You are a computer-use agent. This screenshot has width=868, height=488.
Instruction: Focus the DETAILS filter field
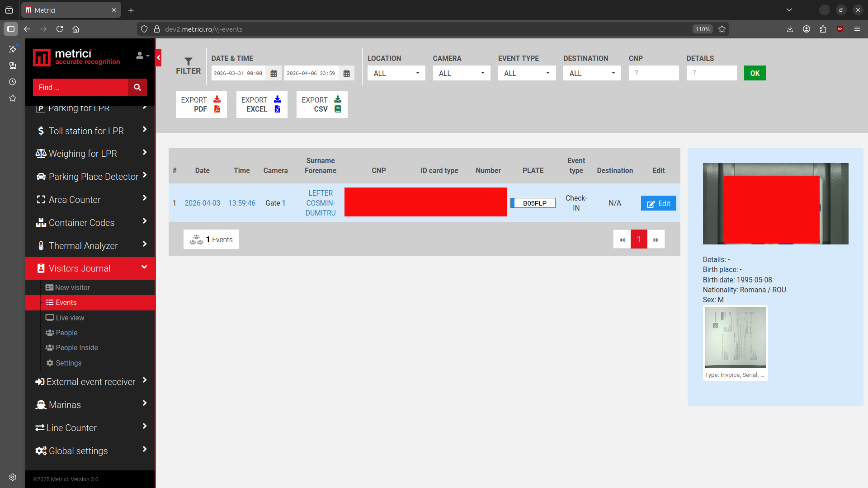click(x=712, y=73)
